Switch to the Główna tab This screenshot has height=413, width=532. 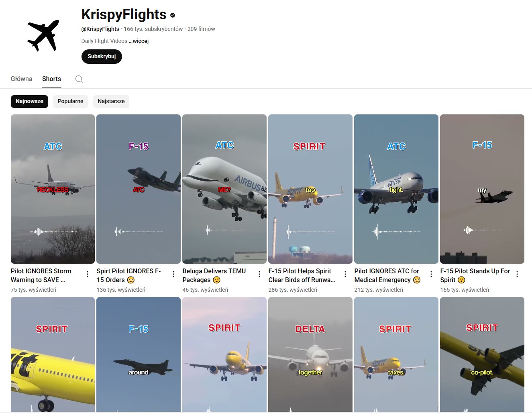22,79
